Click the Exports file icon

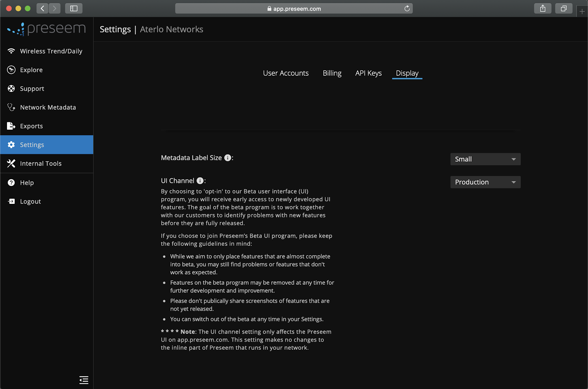click(11, 126)
